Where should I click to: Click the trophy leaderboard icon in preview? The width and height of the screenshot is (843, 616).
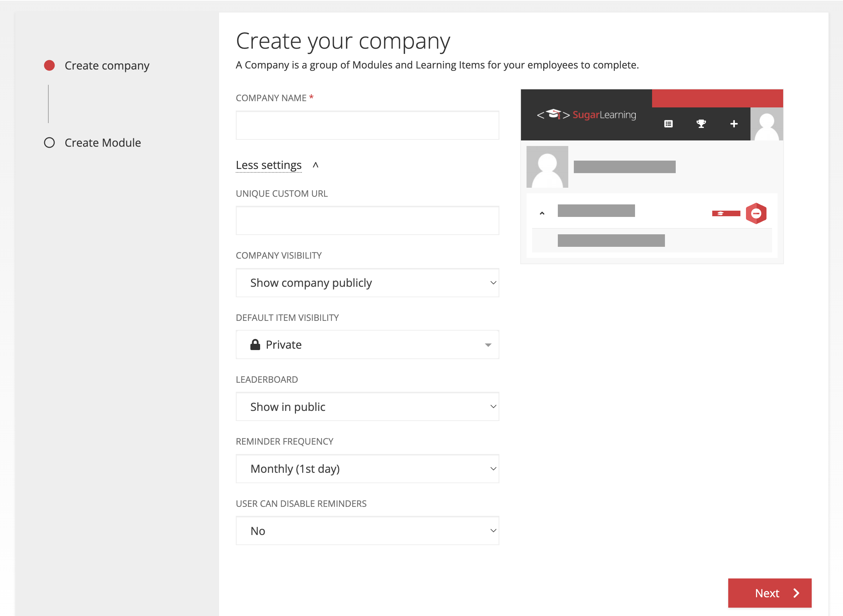[x=701, y=124]
